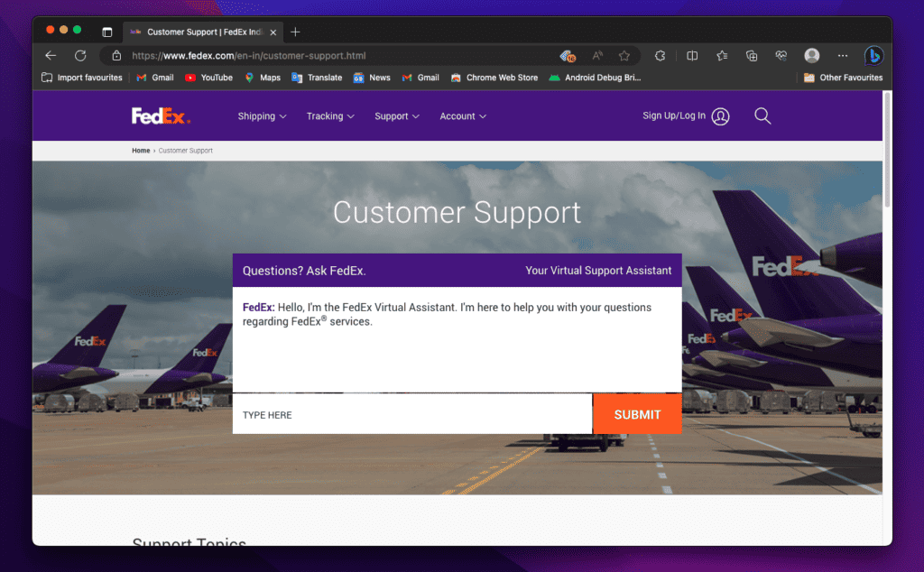Open the Account dropdown menu
The width and height of the screenshot is (924, 572).
[462, 115]
